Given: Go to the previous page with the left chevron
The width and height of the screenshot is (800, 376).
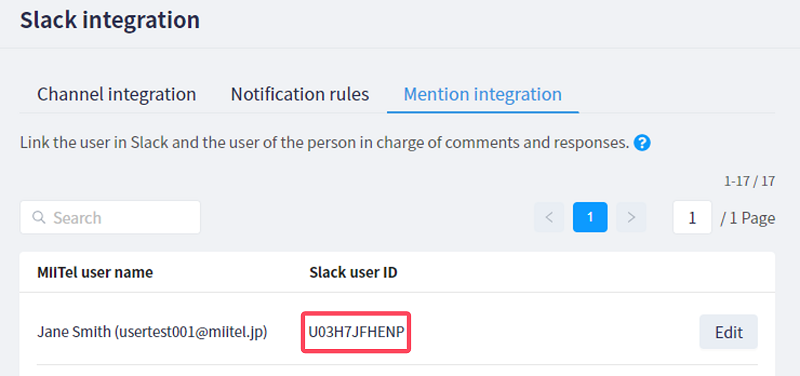Looking at the screenshot, I should (549, 217).
